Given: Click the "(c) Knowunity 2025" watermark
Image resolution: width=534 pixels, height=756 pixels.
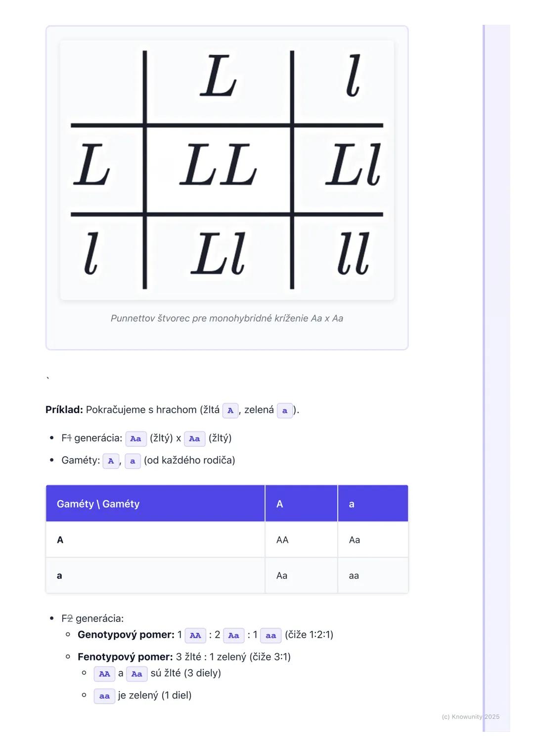Looking at the screenshot, I should pyautogui.click(x=470, y=716).
